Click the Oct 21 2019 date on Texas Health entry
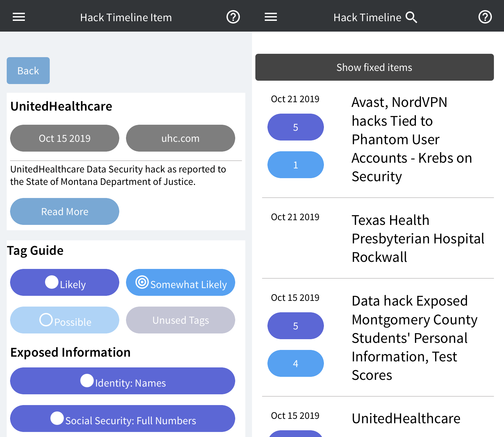This screenshot has height=437, width=504. point(295,217)
